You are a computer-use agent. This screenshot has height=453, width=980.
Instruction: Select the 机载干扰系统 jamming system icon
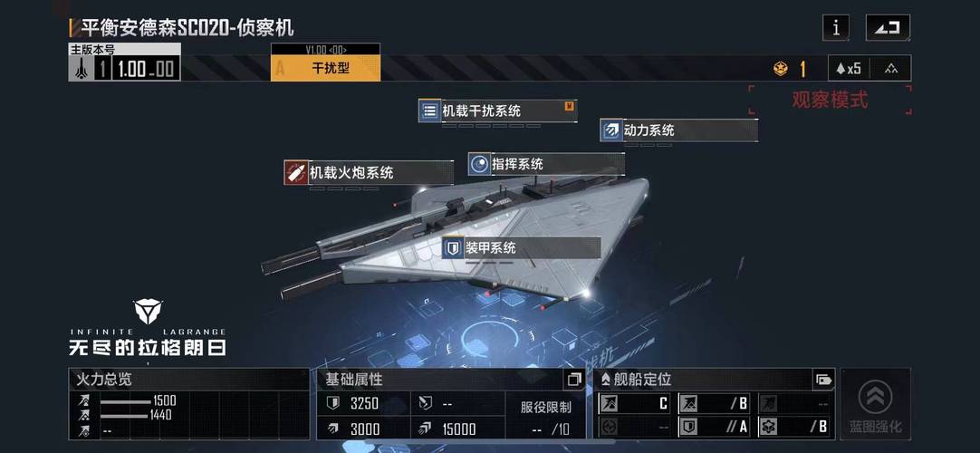pos(429,111)
